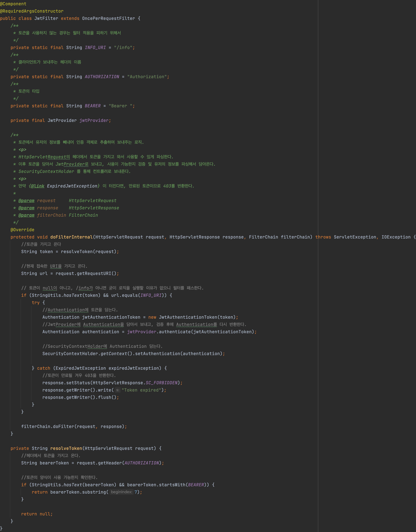Click the 's:' parameter inlay hint
Viewport: 416px width, 532px height.
[x=118, y=390]
